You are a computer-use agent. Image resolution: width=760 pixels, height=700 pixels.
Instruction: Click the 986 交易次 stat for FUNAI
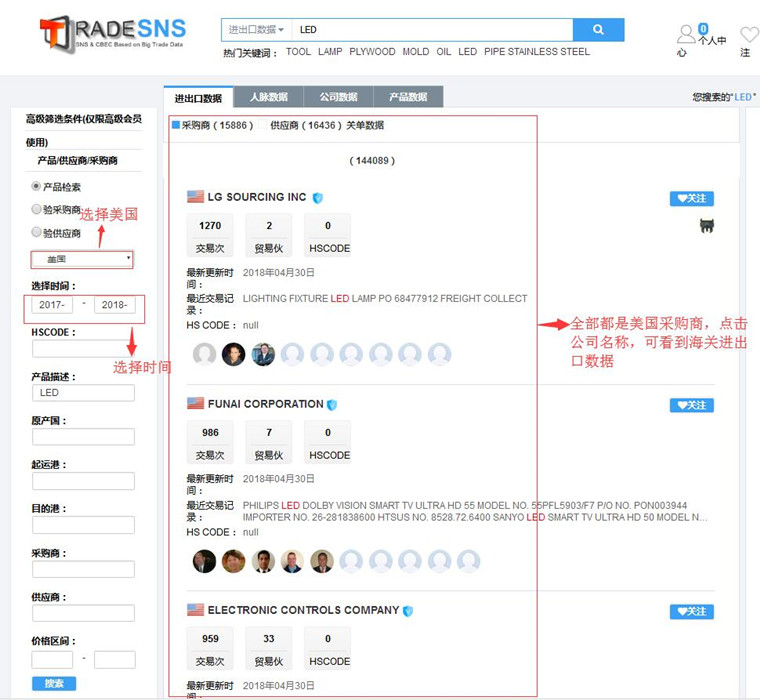pos(210,443)
